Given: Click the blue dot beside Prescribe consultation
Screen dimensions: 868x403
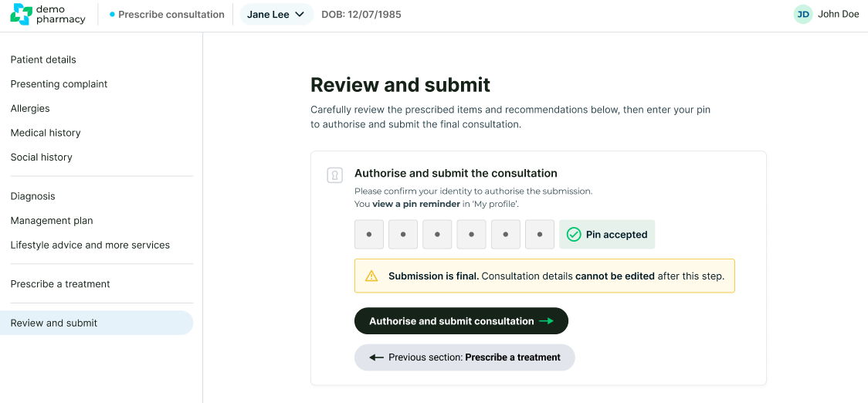Looking at the screenshot, I should pos(112,15).
